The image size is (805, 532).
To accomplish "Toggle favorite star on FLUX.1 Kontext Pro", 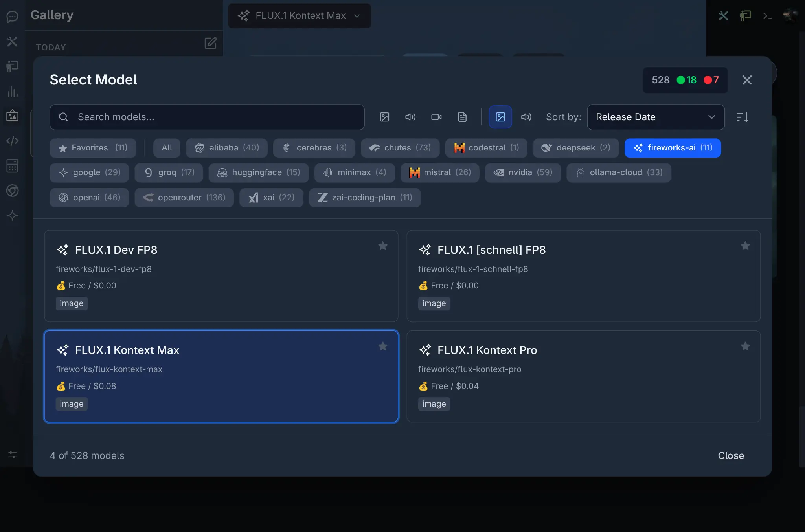I will (745, 346).
